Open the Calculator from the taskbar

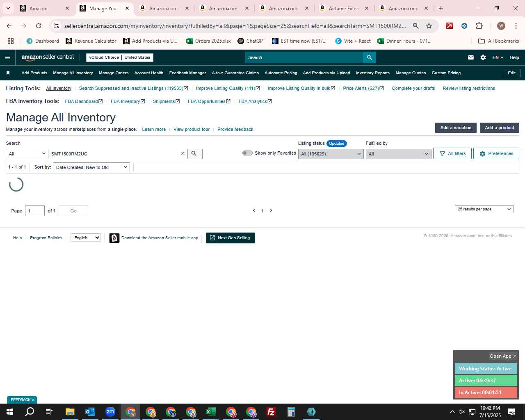291,412
